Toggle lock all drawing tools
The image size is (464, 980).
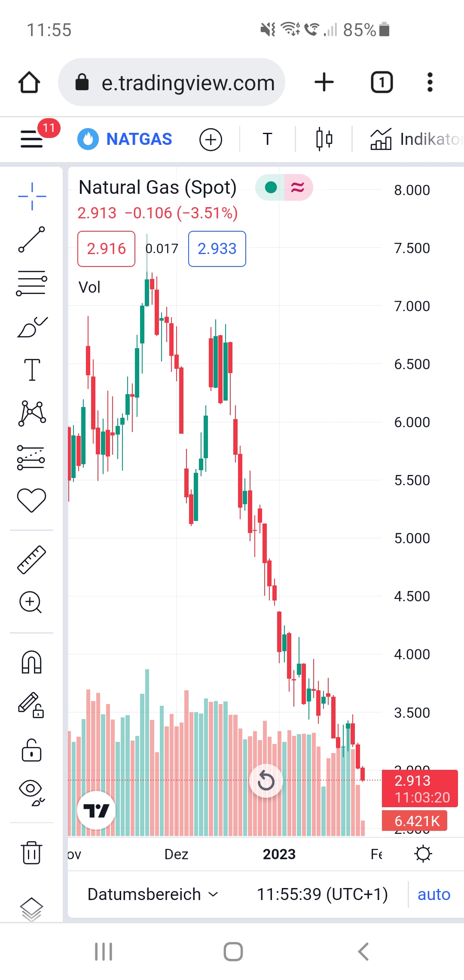click(x=31, y=751)
